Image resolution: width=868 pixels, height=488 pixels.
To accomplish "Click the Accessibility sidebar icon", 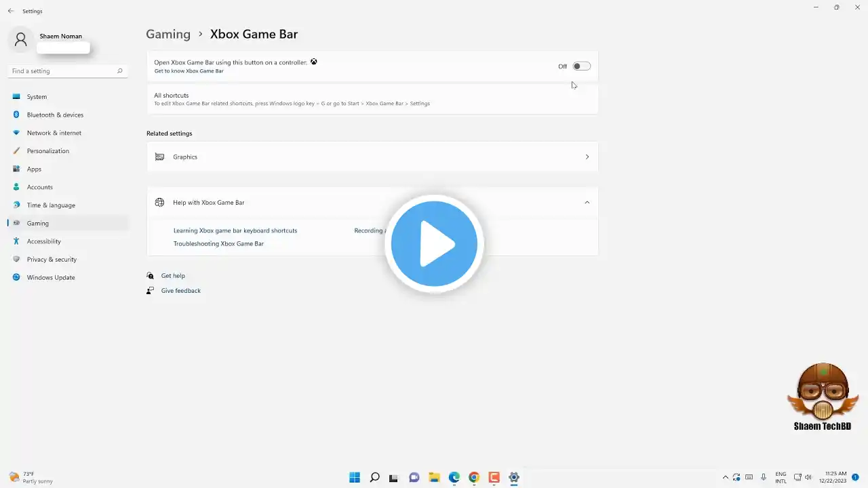I will 16,241.
